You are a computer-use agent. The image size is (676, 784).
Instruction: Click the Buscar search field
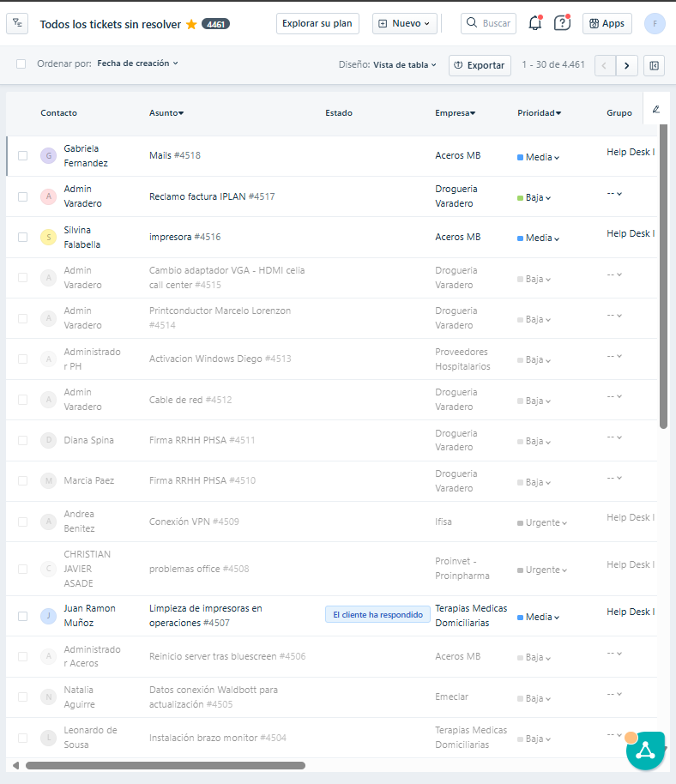488,23
